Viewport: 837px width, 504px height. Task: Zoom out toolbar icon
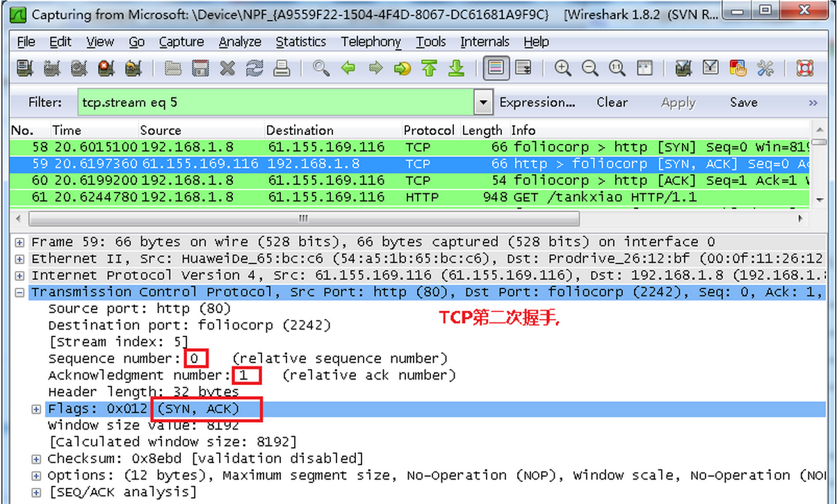click(x=590, y=68)
